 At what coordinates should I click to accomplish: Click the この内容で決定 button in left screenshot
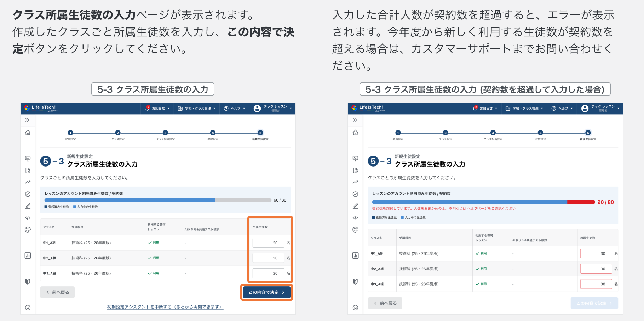(x=266, y=292)
